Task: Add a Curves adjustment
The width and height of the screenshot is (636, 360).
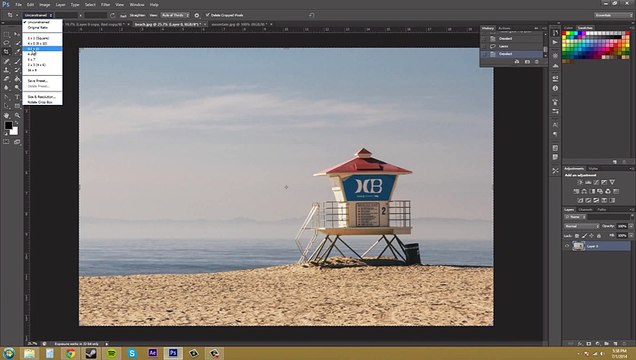Action: tap(596, 182)
